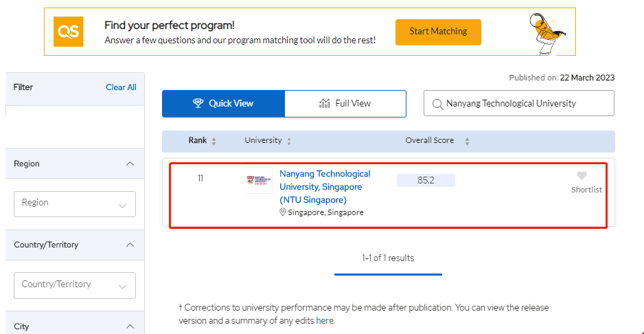Sort results by Rank arrows
The width and height of the screenshot is (644, 334).
point(214,142)
